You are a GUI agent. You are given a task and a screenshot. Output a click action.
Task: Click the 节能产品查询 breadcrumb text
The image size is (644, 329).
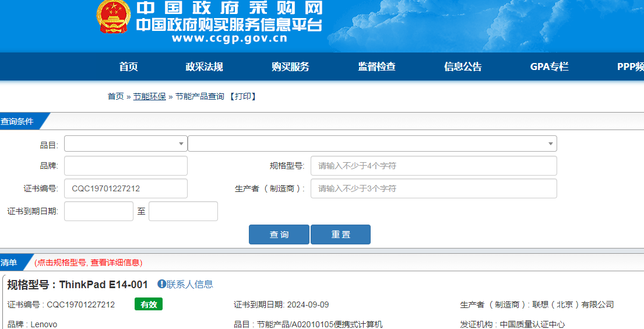199,96
